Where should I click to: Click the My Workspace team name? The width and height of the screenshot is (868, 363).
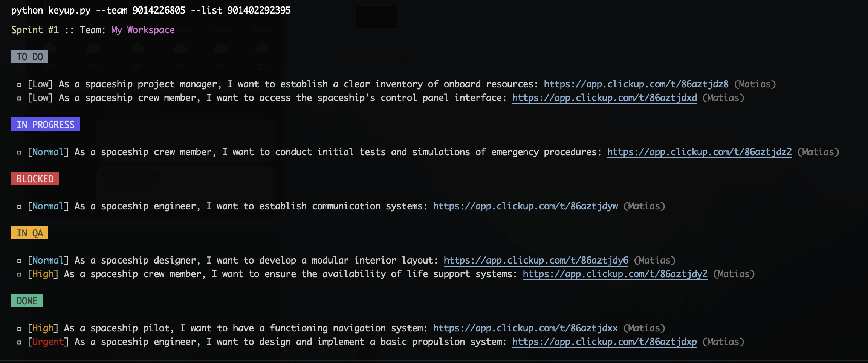click(x=143, y=30)
